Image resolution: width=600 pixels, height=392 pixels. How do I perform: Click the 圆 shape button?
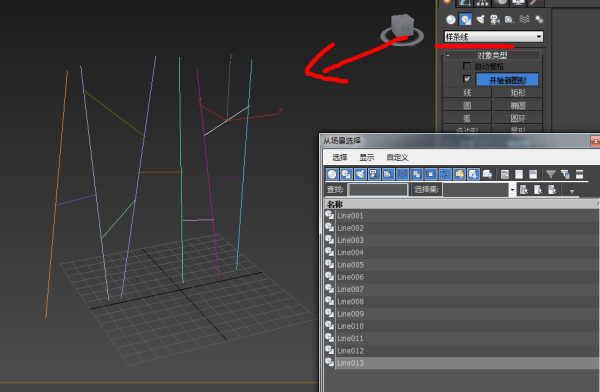467,105
